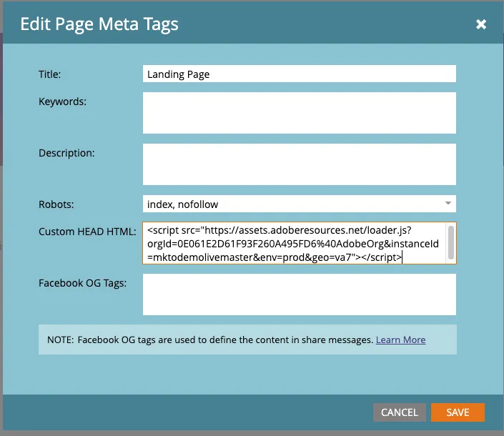Click the NOTE text about Facebook OG tags
Screen dimensions: 504x436
[210, 340]
